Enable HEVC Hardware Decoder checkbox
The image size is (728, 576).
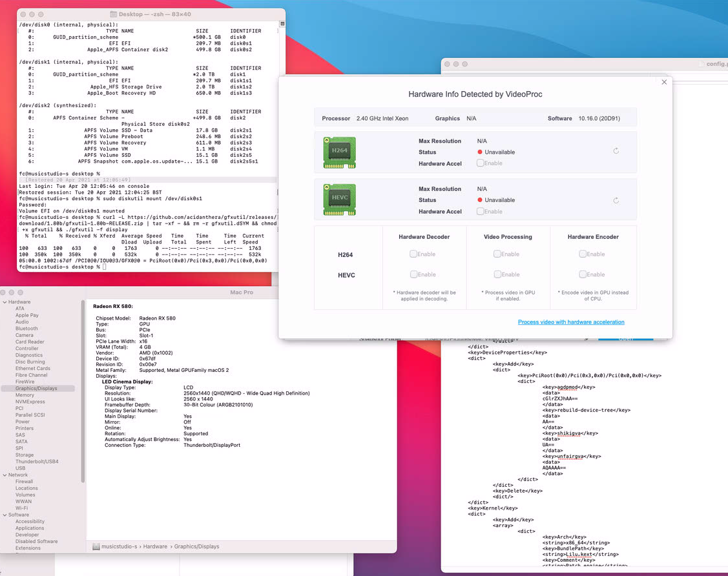(413, 274)
